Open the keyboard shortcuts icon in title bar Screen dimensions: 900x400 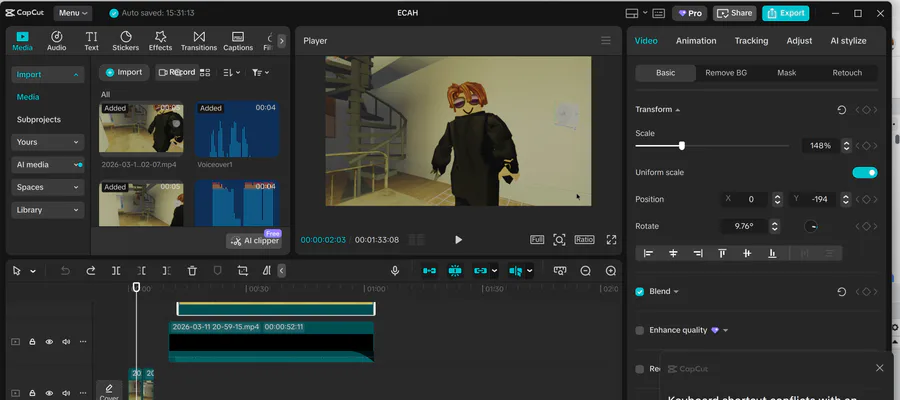click(x=658, y=13)
